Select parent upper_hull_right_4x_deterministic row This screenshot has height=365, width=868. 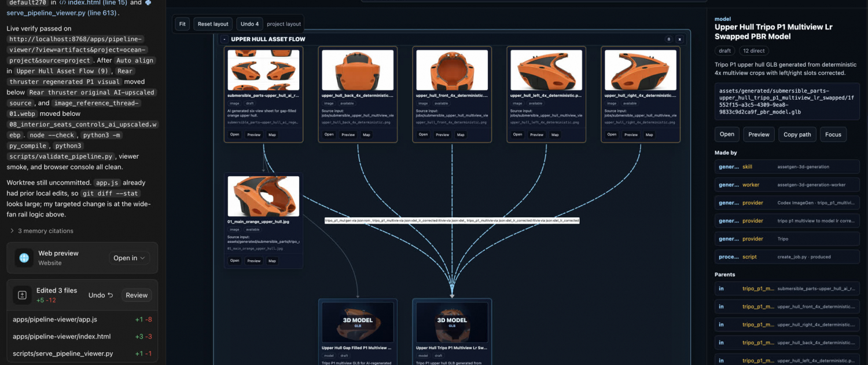click(787, 324)
